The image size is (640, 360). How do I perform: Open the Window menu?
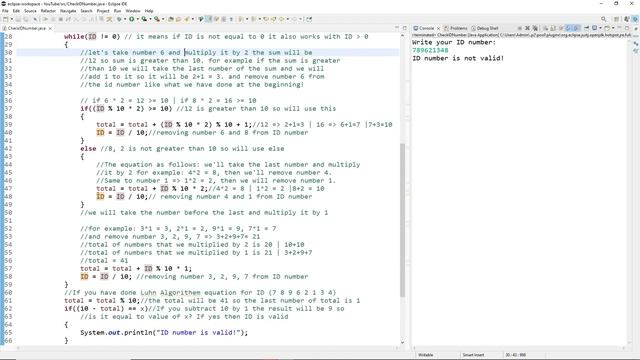(133, 11)
